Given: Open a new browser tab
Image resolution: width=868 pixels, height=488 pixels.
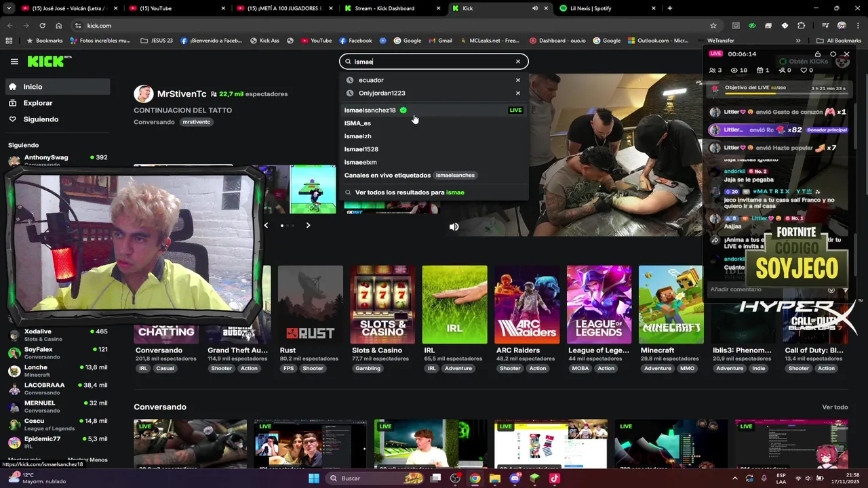Looking at the screenshot, I should tap(670, 8).
